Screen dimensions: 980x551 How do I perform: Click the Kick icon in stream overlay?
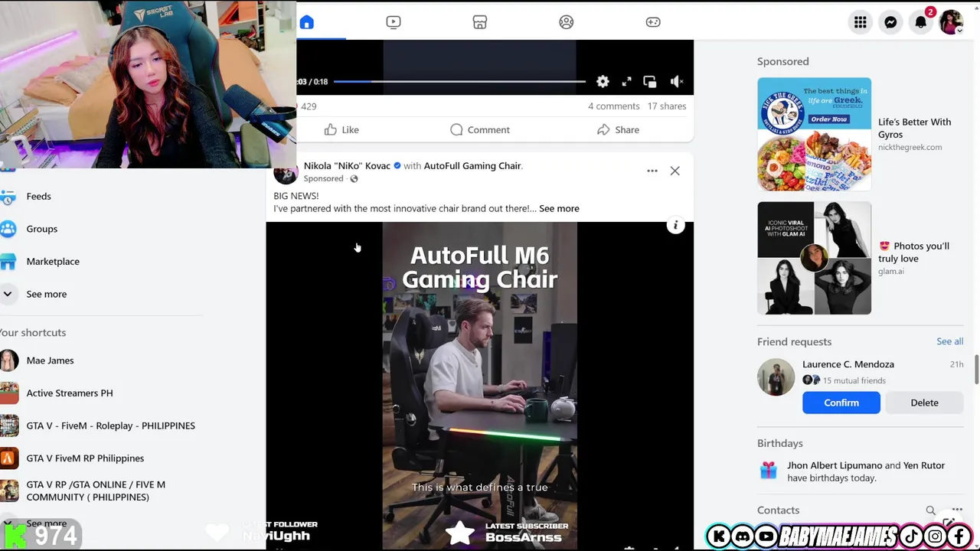(x=718, y=536)
